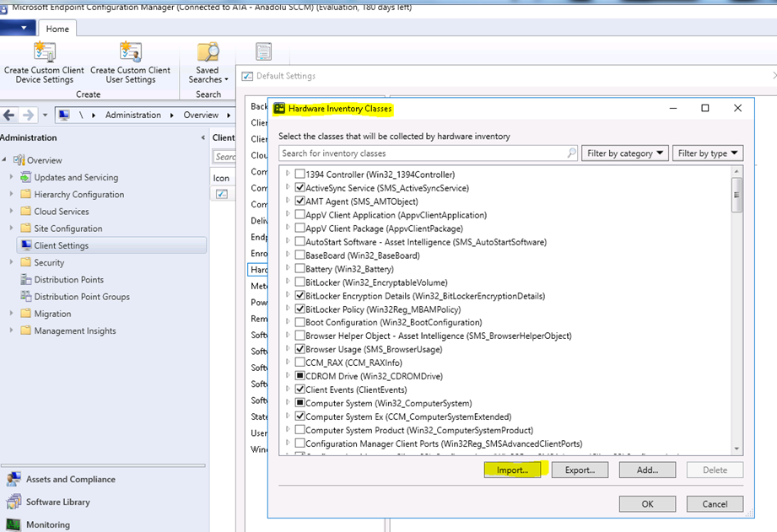Check the 1394 Controller class checkbox
Image resolution: width=777 pixels, height=532 pixels.
click(x=299, y=174)
